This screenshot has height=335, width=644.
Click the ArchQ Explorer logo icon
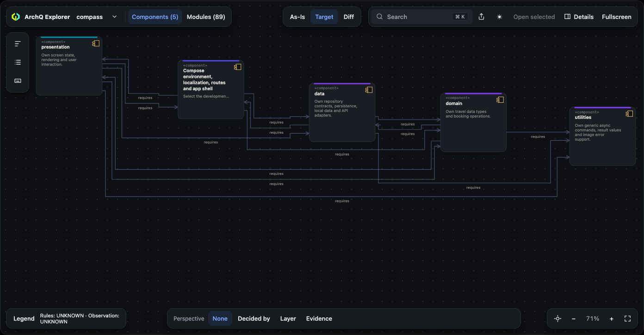pyautogui.click(x=16, y=17)
